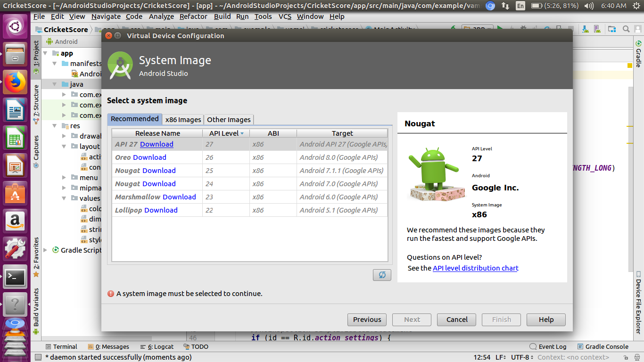
Task: Click the Help question mark launcher icon
Action: click(15, 305)
